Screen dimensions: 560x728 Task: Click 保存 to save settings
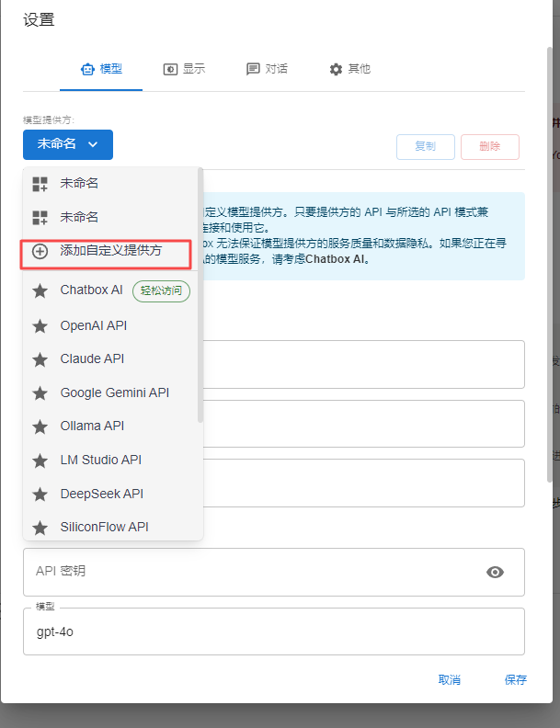pyautogui.click(x=516, y=680)
